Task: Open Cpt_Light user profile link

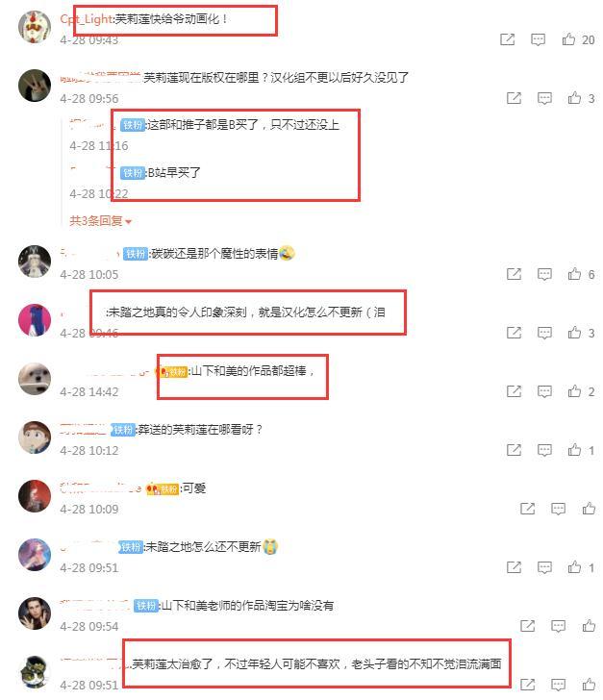Action: (x=87, y=19)
